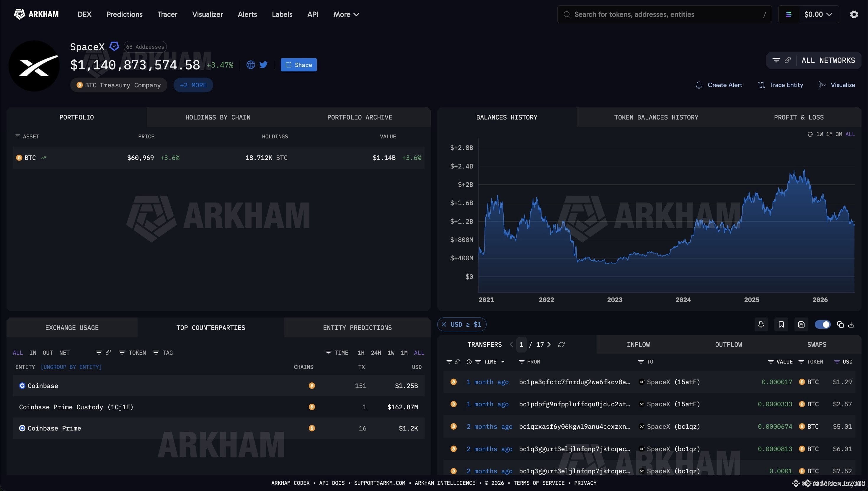Image resolution: width=868 pixels, height=491 pixels.
Task: Click Trace Entity
Action: pos(780,85)
